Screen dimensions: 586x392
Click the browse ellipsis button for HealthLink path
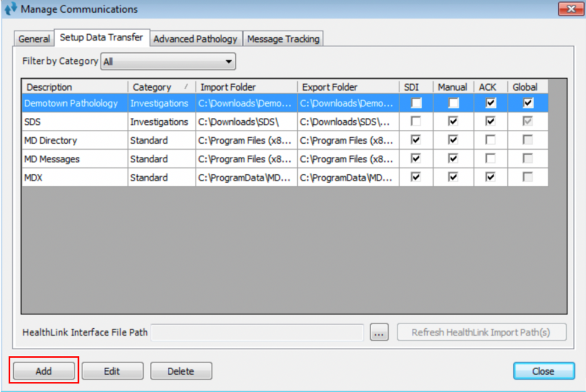pyautogui.click(x=379, y=332)
